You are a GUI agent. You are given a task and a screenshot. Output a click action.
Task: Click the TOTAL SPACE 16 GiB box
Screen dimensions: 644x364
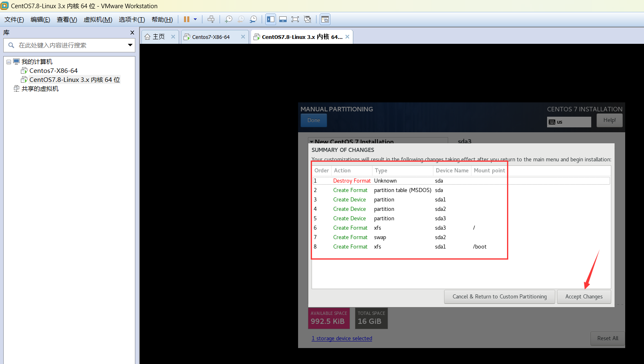tap(371, 318)
